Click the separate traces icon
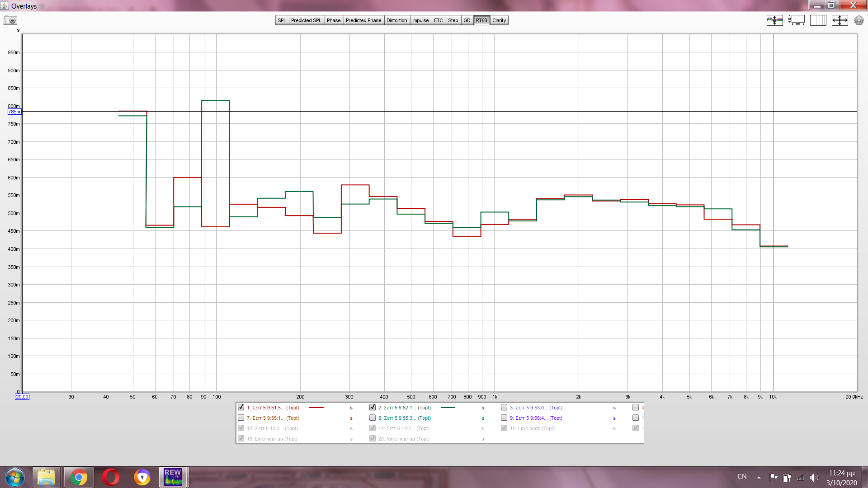 point(774,20)
